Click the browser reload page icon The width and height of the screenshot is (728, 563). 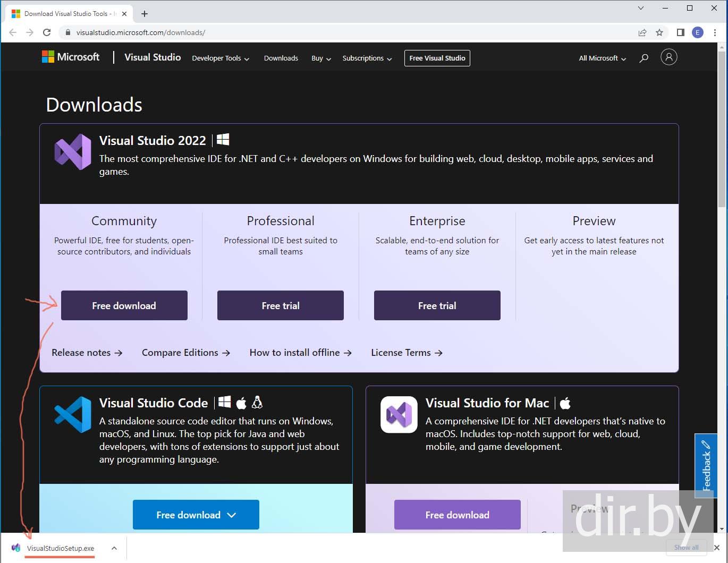coord(47,32)
